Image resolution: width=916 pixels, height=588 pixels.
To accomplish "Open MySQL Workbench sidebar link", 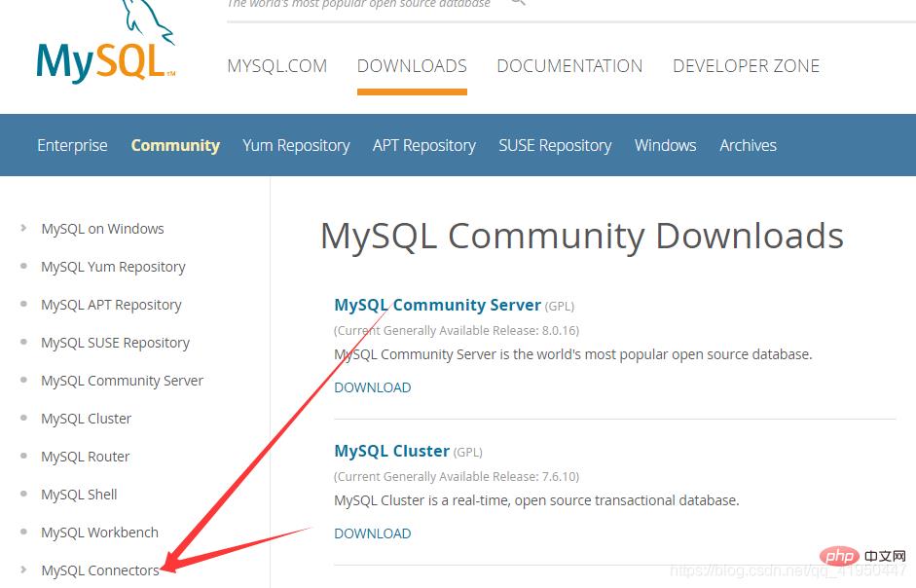I will pyautogui.click(x=100, y=533).
